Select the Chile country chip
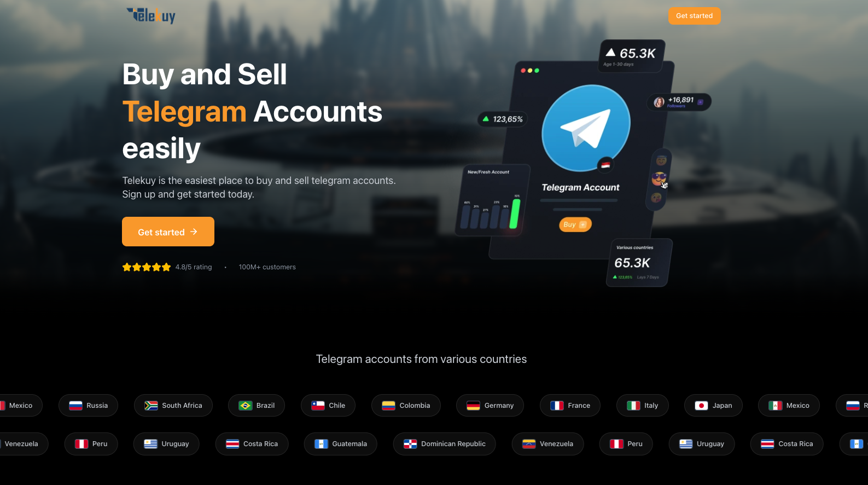Image resolution: width=868 pixels, height=485 pixels. [x=328, y=406]
